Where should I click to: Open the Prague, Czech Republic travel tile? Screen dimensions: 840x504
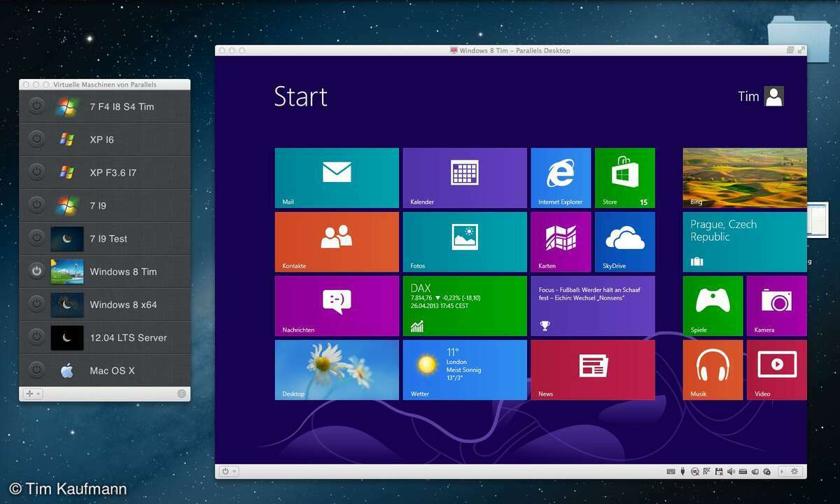coord(745,241)
